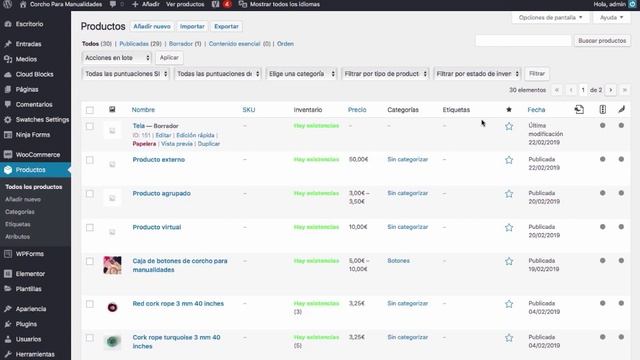Select the Producto agrupado checkbox
640x360 pixels.
click(90, 194)
